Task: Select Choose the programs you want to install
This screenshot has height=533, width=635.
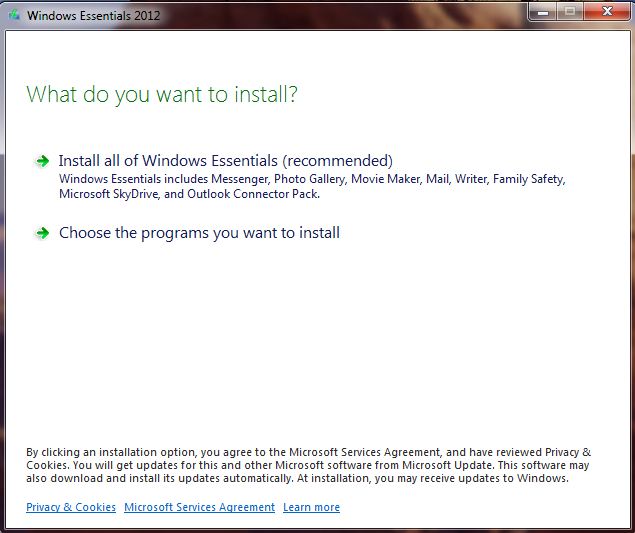Action: coord(199,233)
